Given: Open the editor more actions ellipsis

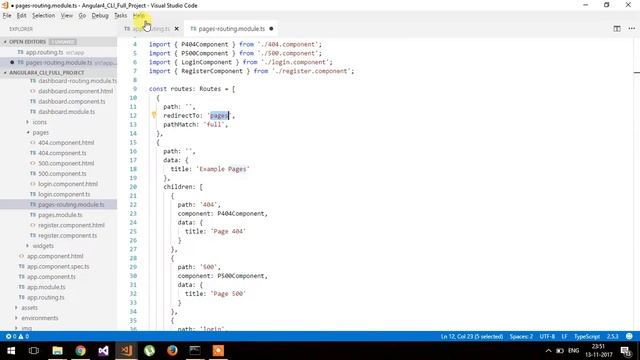Looking at the screenshot, I should pyautogui.click(x=632, y=29).
